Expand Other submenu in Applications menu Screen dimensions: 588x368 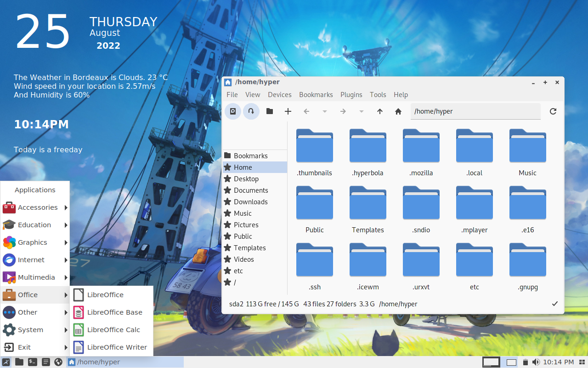pos(35,312)
